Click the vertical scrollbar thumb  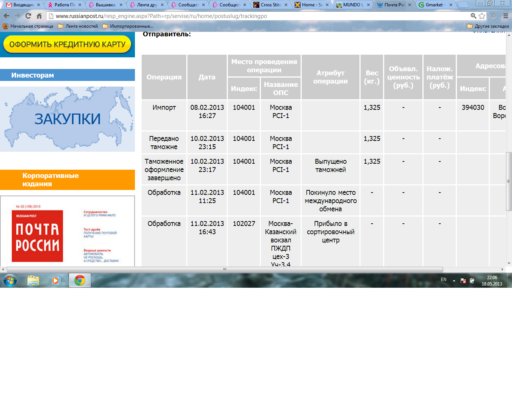pos(509,181)
